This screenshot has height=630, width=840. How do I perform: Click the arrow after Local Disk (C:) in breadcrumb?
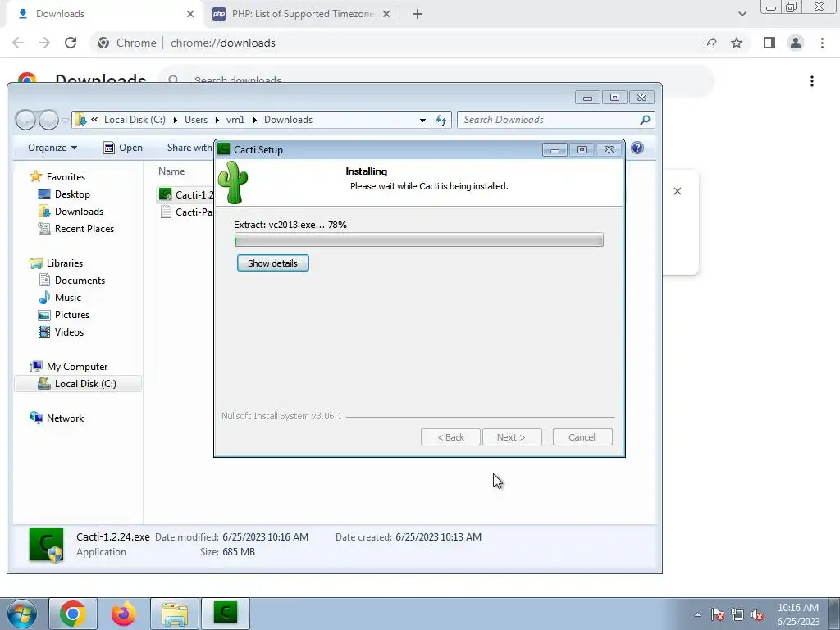[x=176, y=120]
